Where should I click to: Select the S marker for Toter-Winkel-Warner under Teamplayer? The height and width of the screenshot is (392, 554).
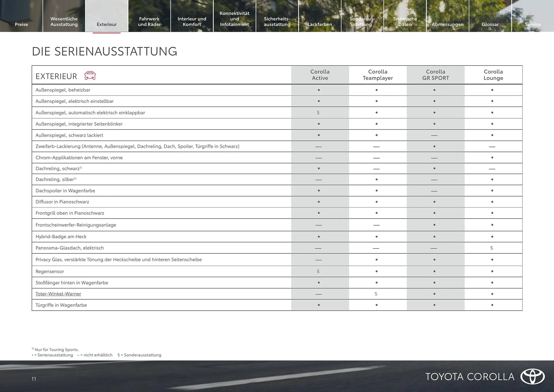[376, 294]
